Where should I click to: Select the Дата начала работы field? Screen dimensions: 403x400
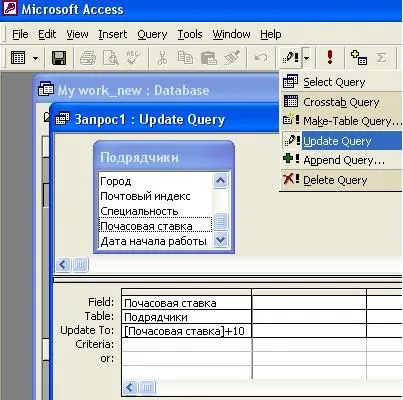(155, 241)
